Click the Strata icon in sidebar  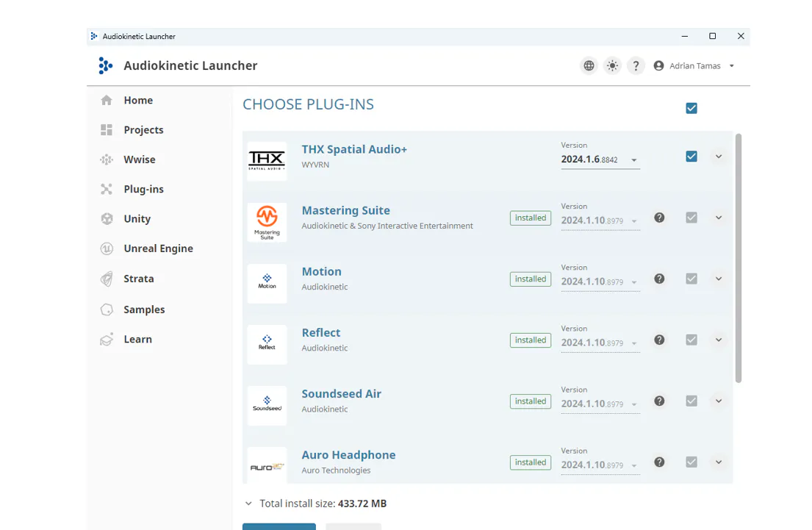107,279
